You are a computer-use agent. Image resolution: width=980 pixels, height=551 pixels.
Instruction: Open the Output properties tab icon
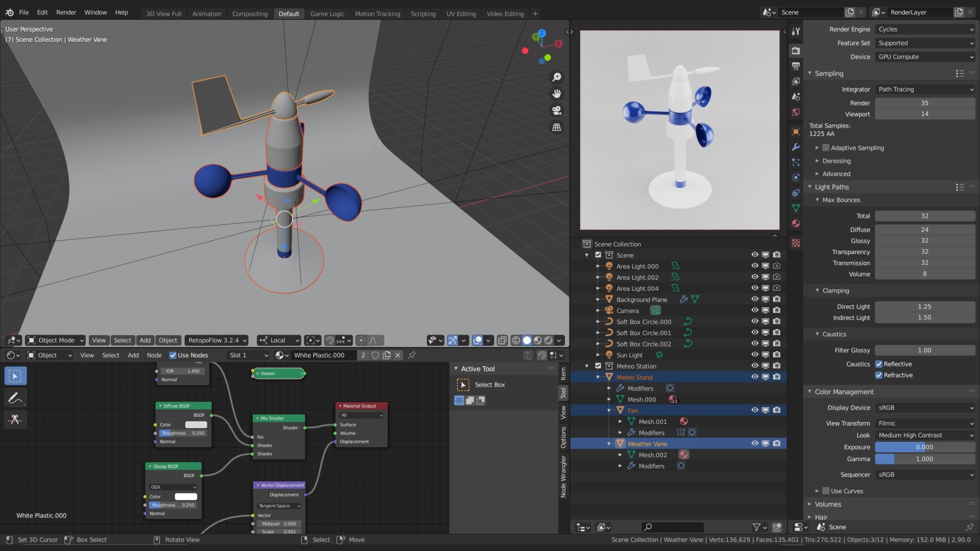tap(796, 66)
